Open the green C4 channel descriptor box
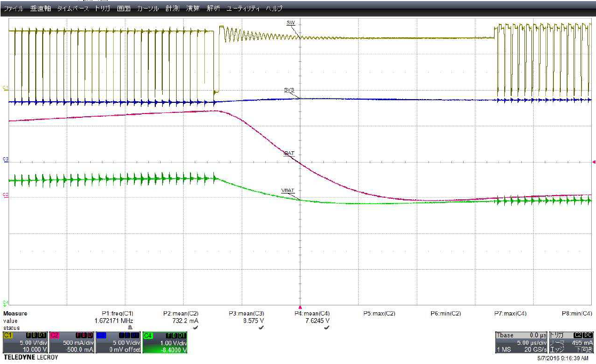Viewport: 596px width, 364px height. click(x=165, y=342)
